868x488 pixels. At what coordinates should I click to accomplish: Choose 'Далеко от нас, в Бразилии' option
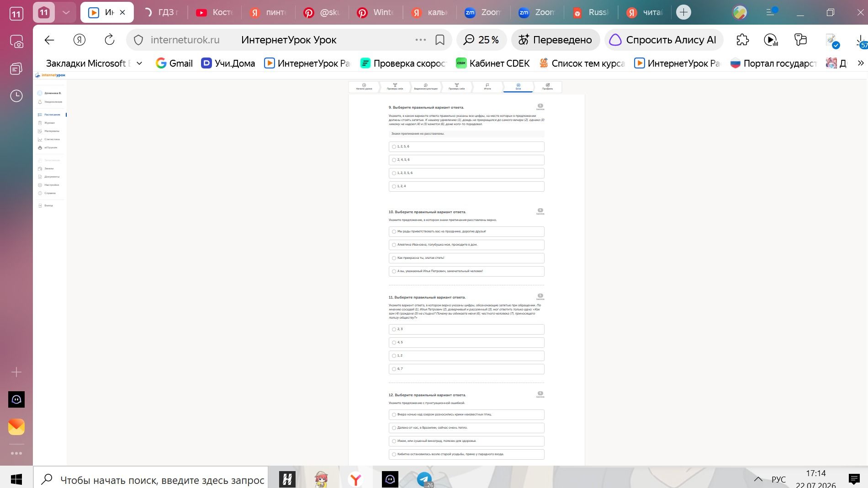pos(466,428)
